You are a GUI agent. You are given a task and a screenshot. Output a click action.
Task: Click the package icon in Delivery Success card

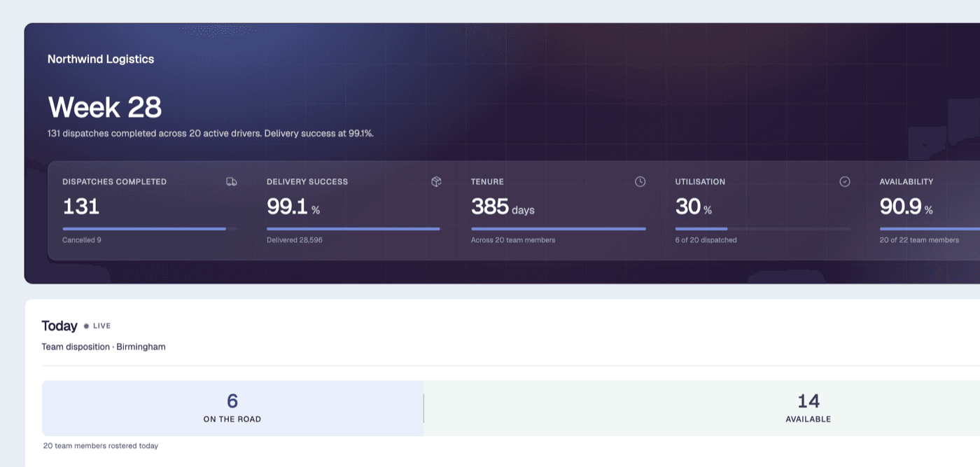436,181
